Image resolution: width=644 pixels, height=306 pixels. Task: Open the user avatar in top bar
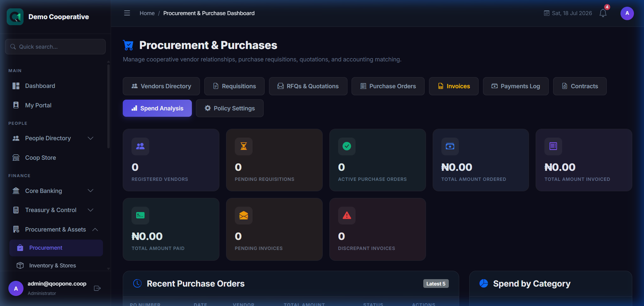627,13
